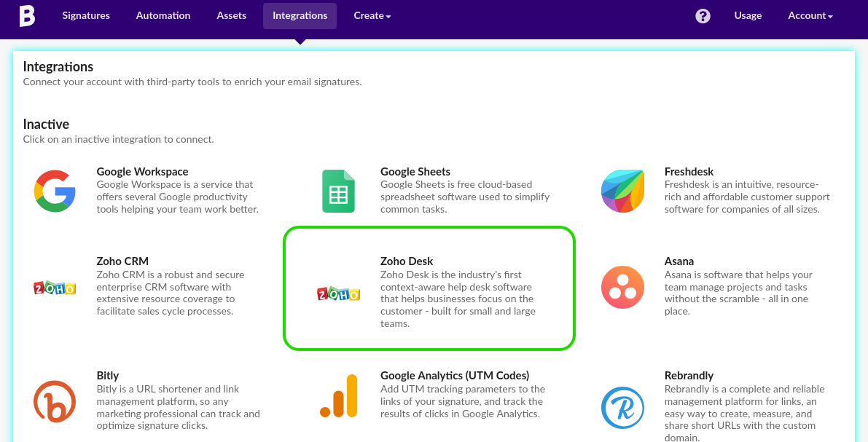
Task: Open the Assets section
Action: (231, 15)
